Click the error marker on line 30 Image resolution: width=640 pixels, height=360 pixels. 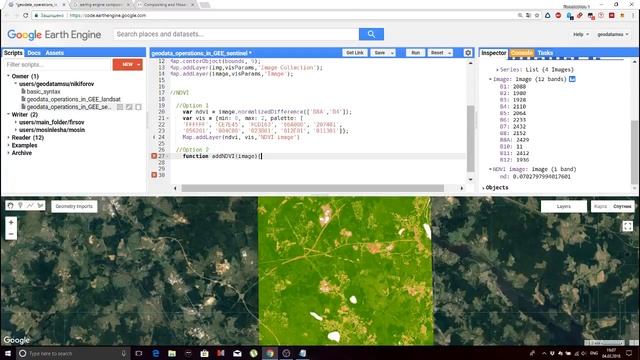tap(154, 175)
